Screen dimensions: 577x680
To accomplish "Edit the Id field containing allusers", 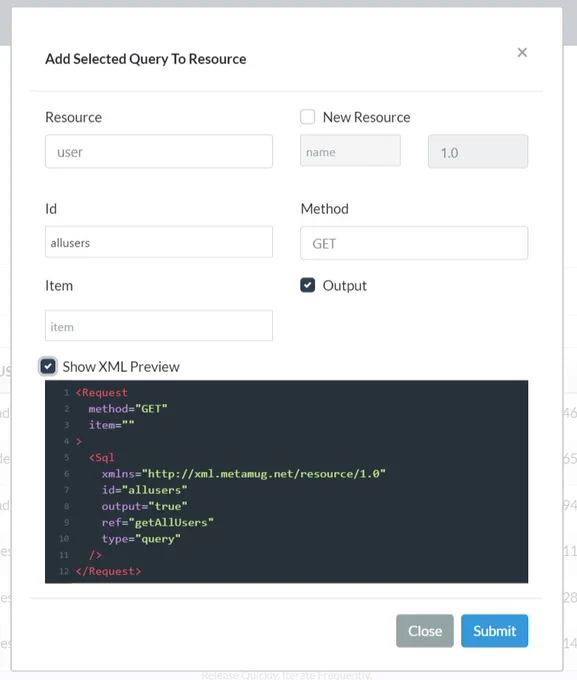I will 159,242.
